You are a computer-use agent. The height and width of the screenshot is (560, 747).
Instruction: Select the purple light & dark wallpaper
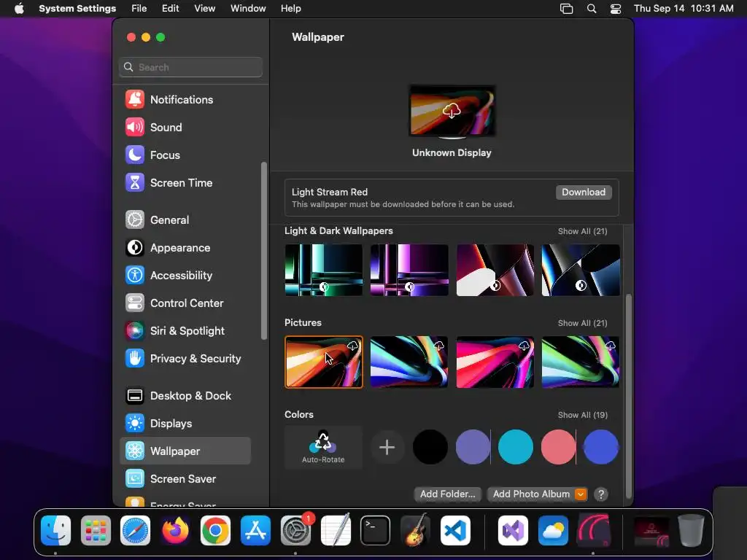(409, 270)
